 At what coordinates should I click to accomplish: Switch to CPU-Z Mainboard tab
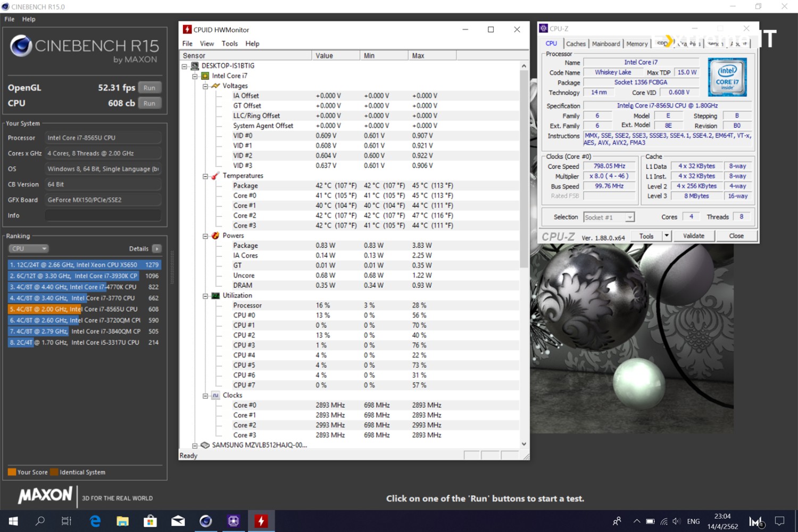click(606, 44)
